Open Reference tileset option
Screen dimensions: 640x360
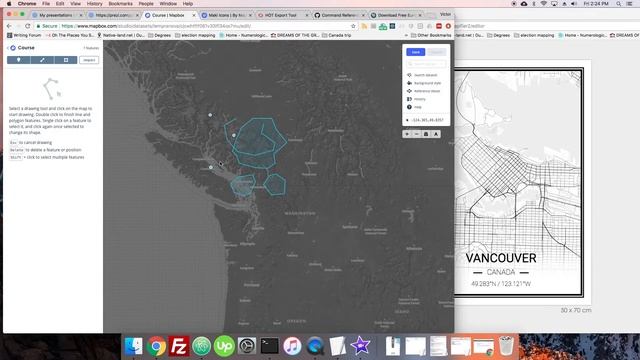424,91
